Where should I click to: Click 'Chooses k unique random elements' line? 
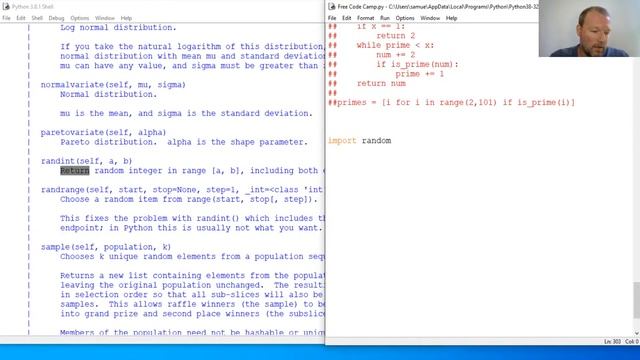pyautogui.click(x=192, y=257)
